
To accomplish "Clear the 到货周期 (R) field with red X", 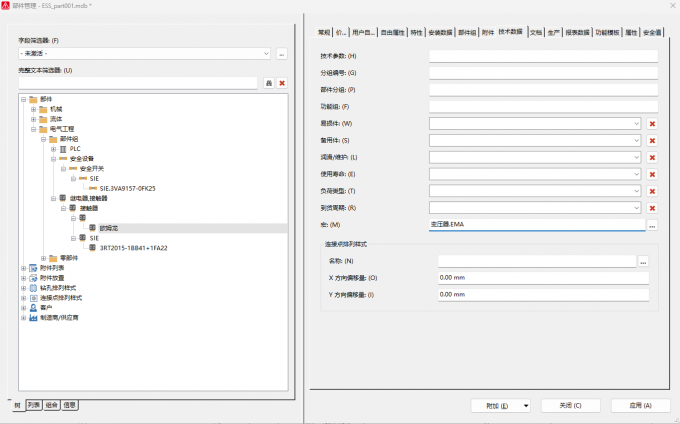I will coord(652,209).
